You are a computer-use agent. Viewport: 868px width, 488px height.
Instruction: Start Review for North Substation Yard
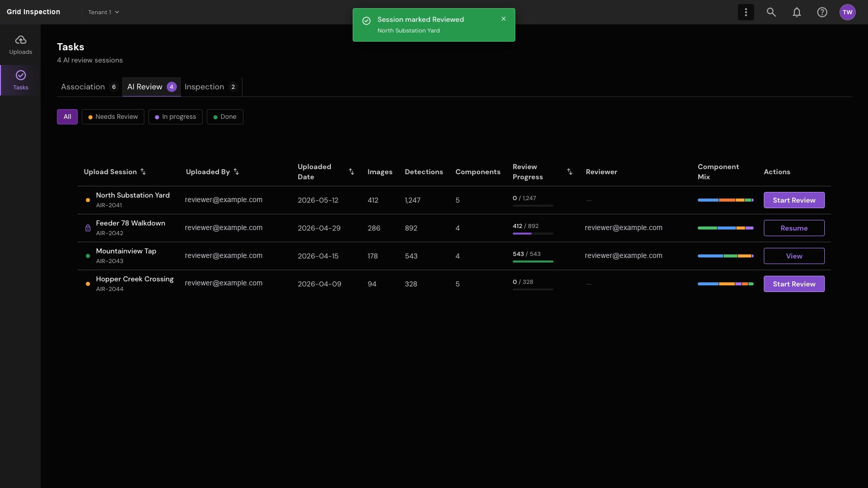[x=794, y=200]
